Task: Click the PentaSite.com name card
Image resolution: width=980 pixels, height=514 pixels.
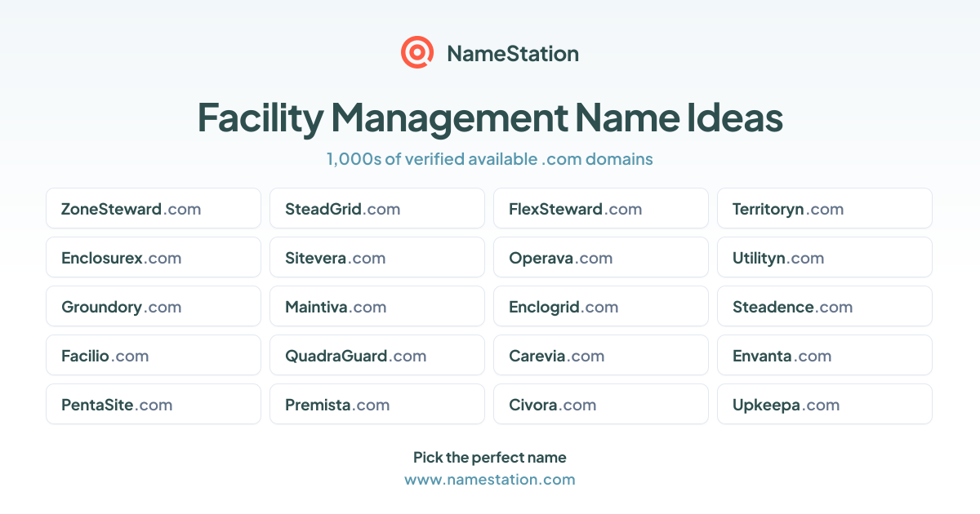Action: pyautogui.click(x=154, y=405)
